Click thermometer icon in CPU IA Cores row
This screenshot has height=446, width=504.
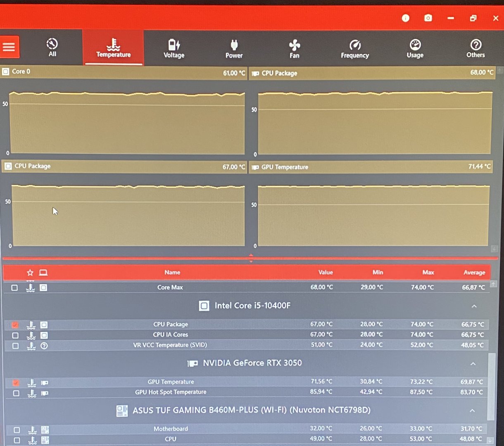[31, 335]
